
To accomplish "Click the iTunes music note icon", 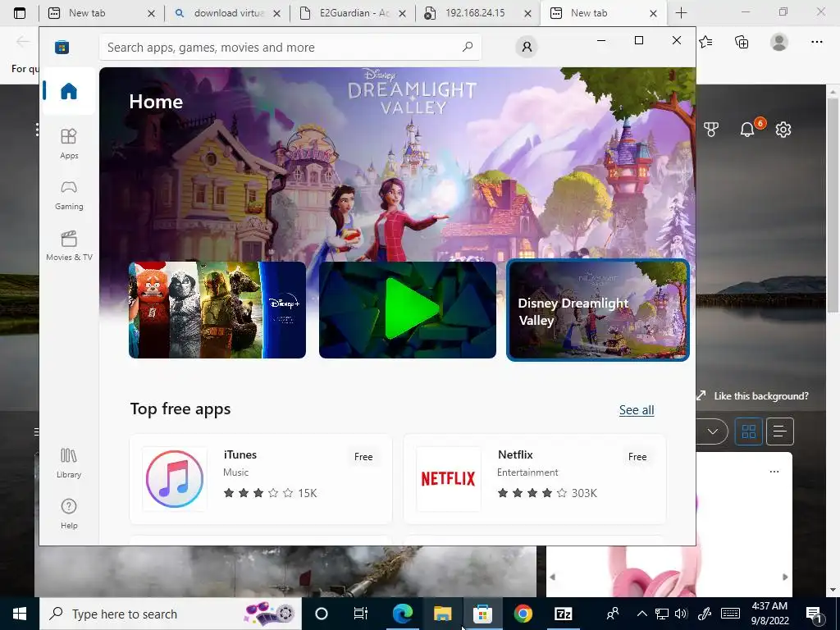I will 175,479.
